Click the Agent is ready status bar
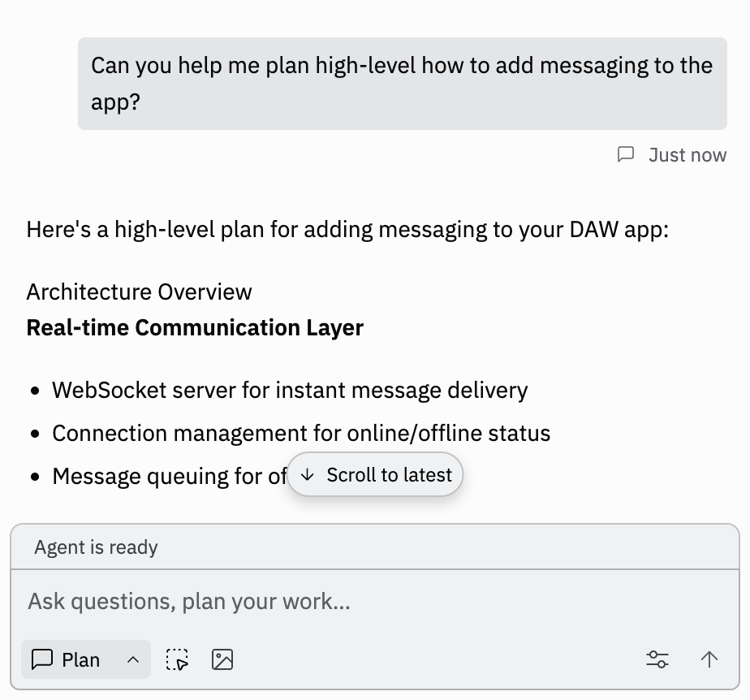The width and height of the screenshot is (750, 700). (x=375, y=547)
